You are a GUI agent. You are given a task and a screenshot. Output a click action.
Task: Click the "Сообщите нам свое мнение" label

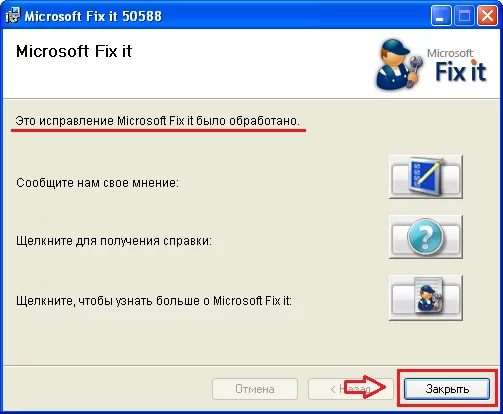point(97,183)
